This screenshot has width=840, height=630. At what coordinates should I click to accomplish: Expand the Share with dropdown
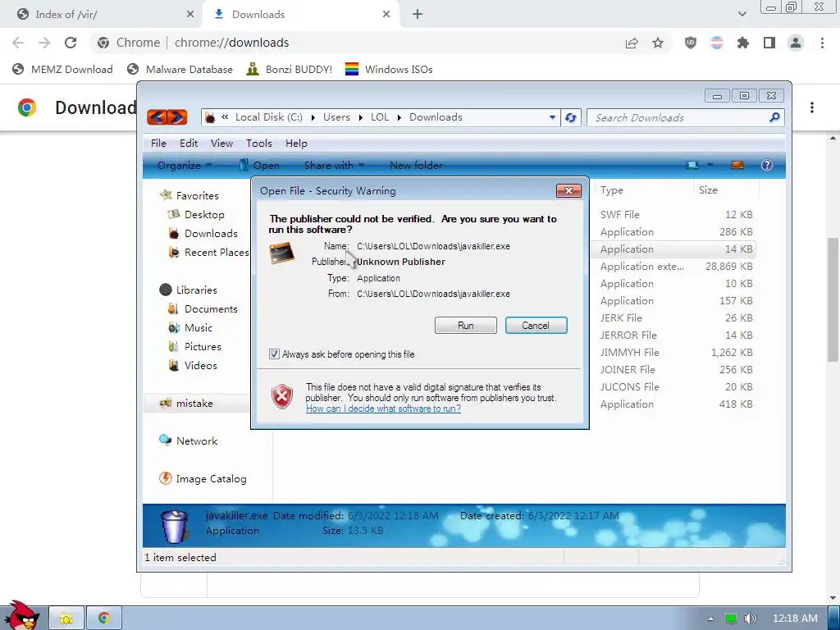(335, 166)
